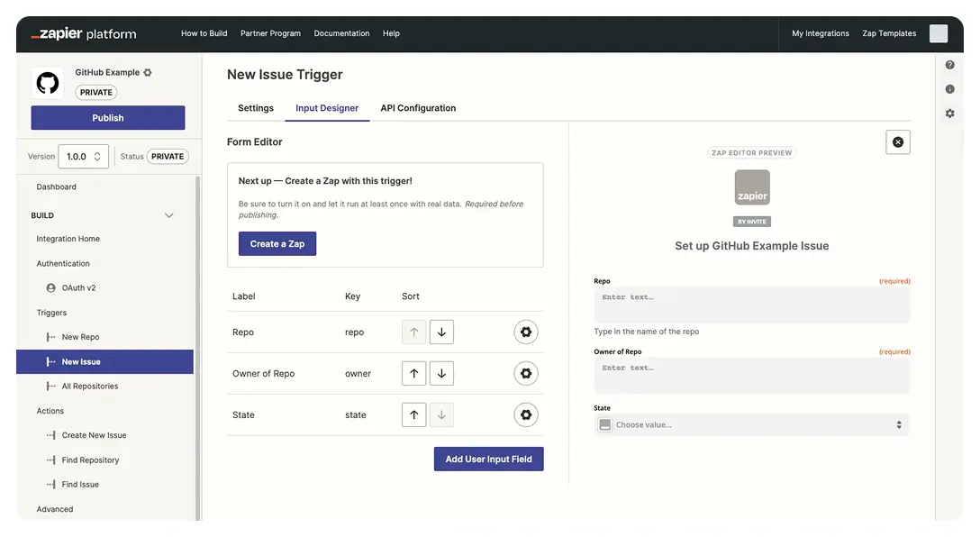Open the State Choose value dropdown
This screenshot has width=980, height=537.
pyautogui.click(x=752, y=424)
